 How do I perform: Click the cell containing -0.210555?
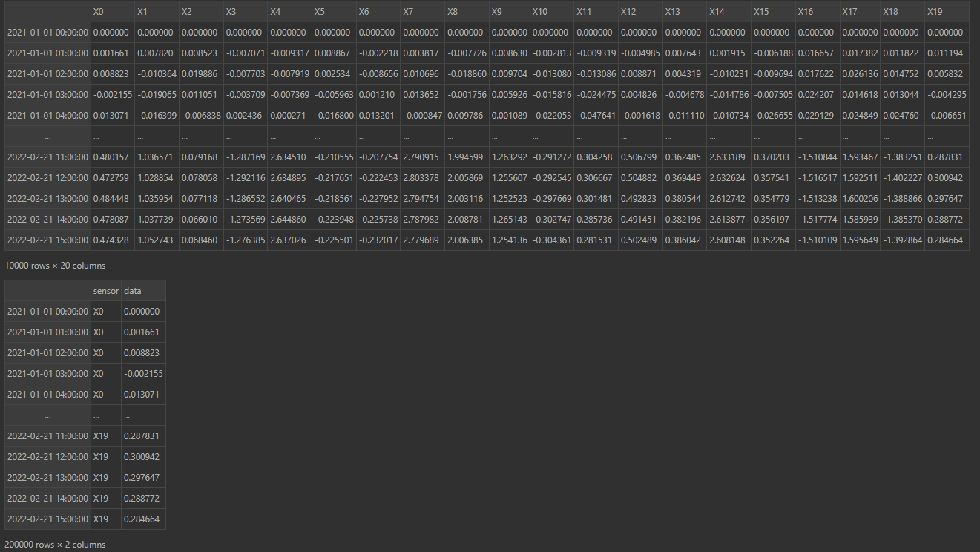click(x=334, y=157)
